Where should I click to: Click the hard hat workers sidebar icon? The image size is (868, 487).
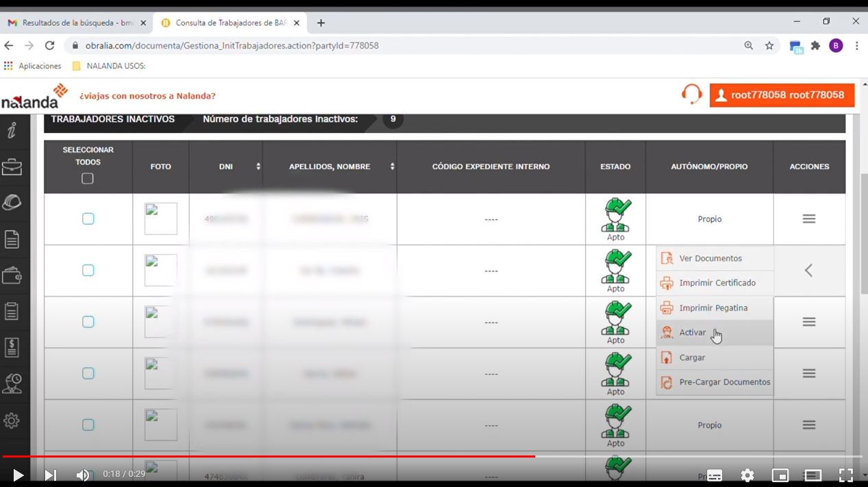(12, 203)
